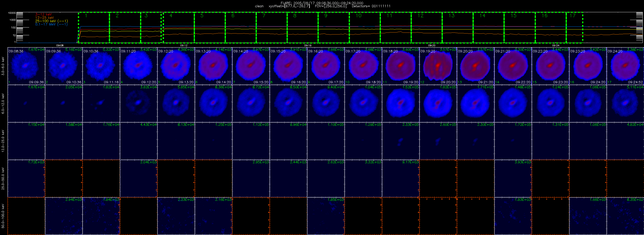Image resolution: width=644 pixels, height=235 pixels.
Task: Open the 6-12 keV image with peak 5.11E+04
Action: (626, 103)
